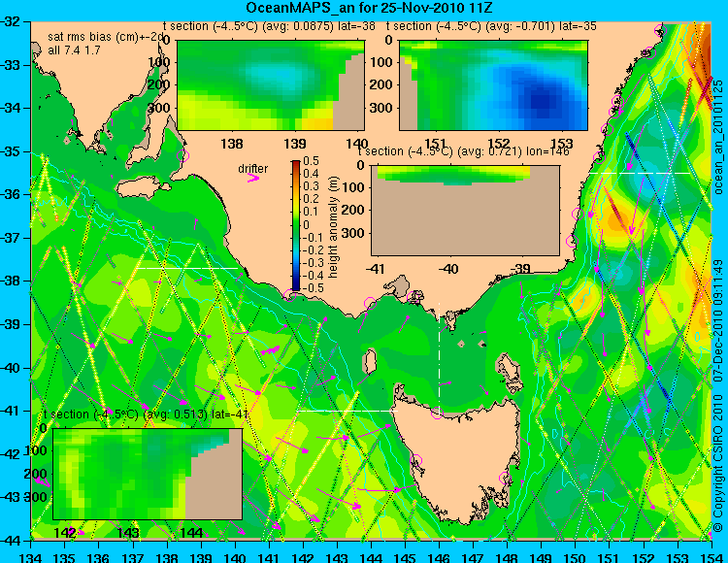Click the main map longitude label 150
Image resolution: width=728 pixels, height=563 pixels.
pyautogui.click(x=576, y=557)
